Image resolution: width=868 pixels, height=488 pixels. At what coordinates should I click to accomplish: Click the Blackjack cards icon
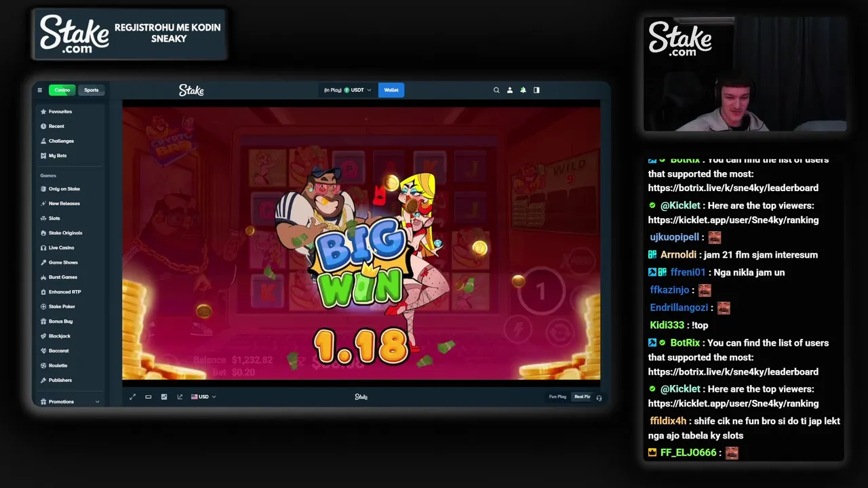[43, 336]
